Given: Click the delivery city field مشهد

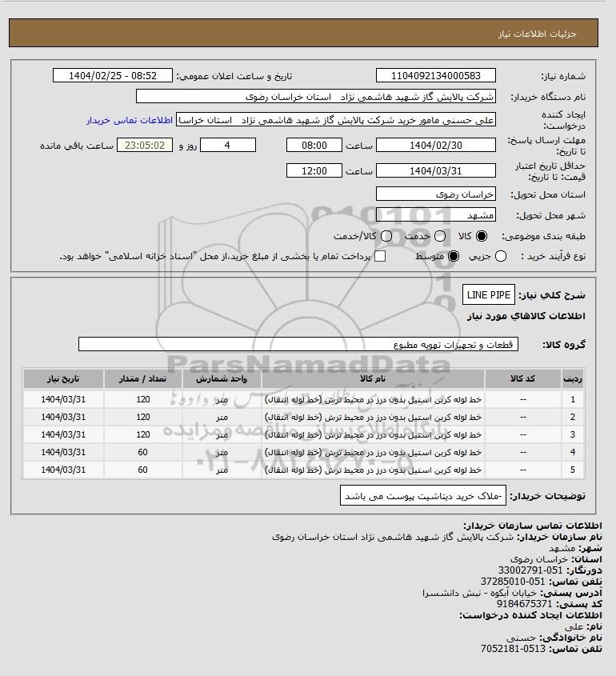Looking at the screenshot, I should pyautogui.click(x=436, y=214).
